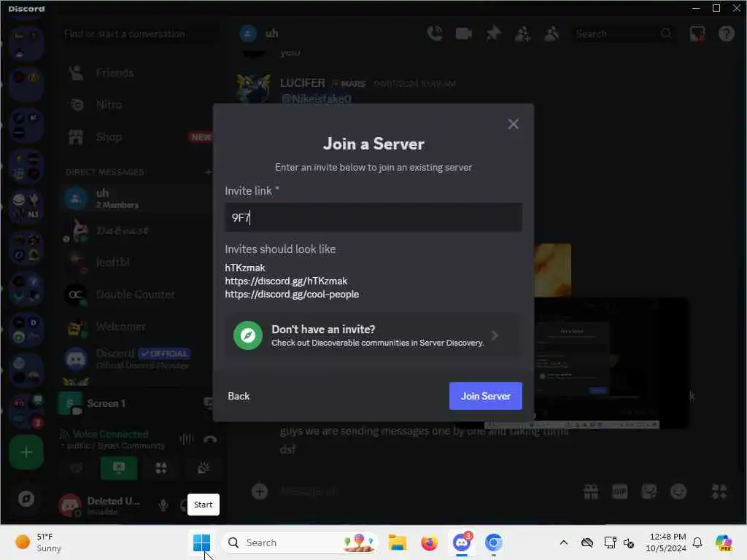The width and height of the screenshot is (747, 560).
Task: Open the weather widget showing 51°F
Action: (x=38, y=542)
